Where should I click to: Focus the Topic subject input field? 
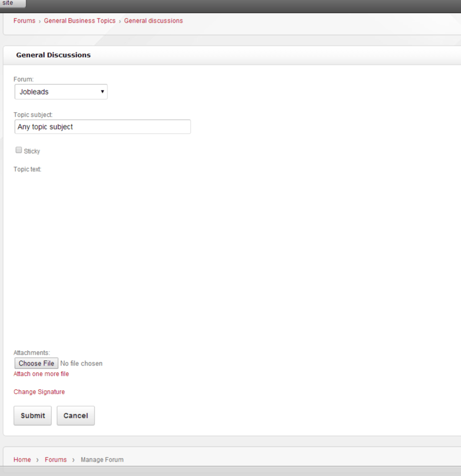coord(103,127)
